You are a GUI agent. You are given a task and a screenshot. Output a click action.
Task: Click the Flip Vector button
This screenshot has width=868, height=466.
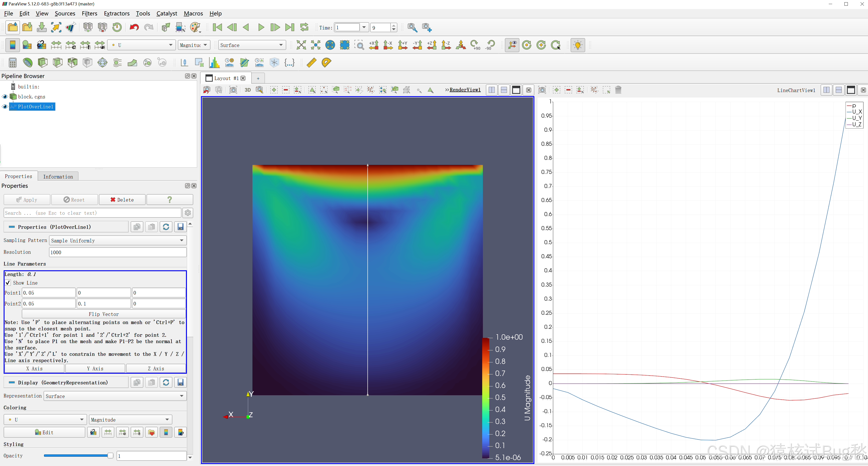(x=103, y=314)
